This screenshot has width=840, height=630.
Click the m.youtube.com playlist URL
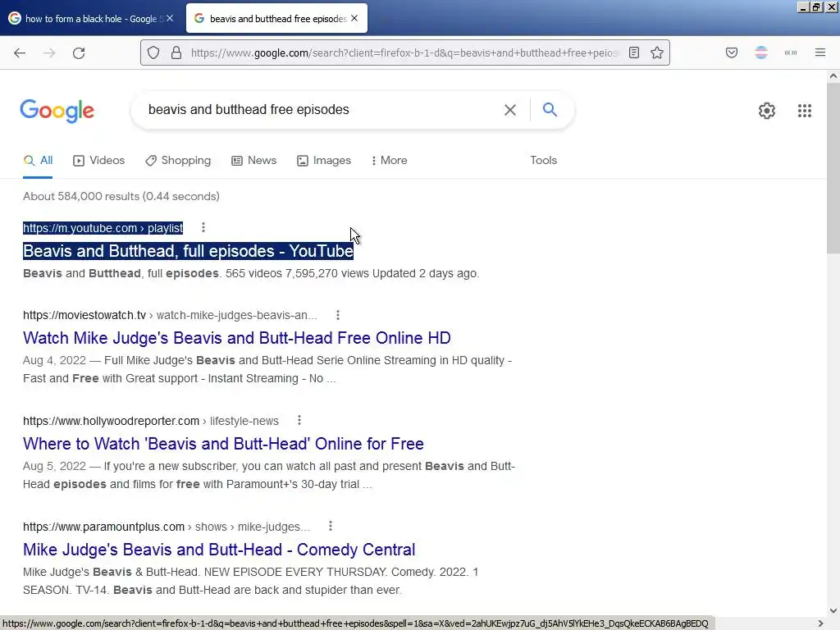pos(103,228)
